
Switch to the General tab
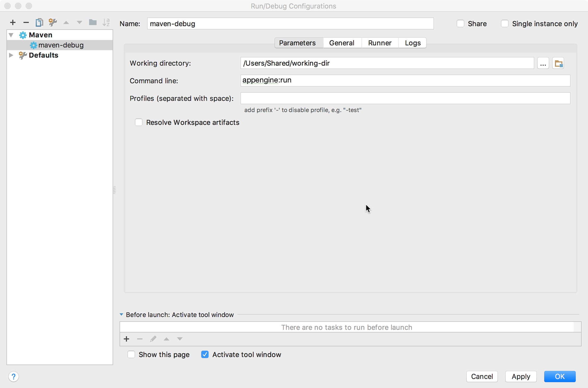pyautogui.click(x=342, y=42)
